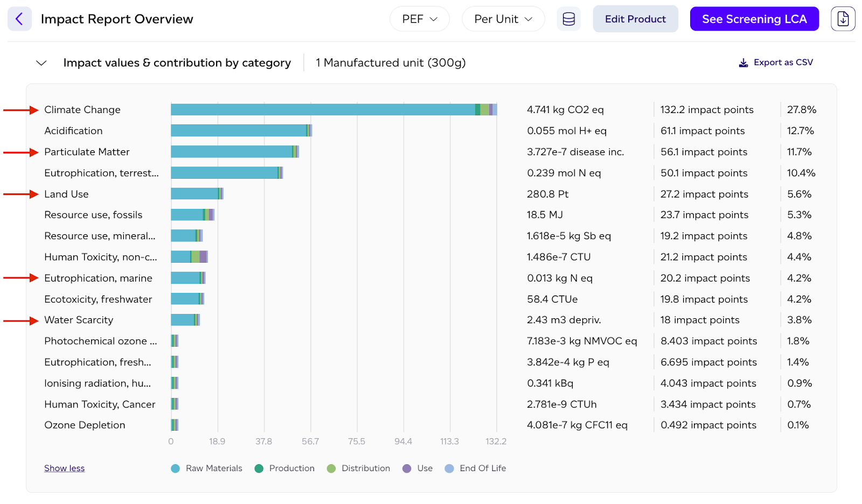Select the Climate Change category row
The width and height of the screenshot is (862, 504).
[x=82, y=110]
